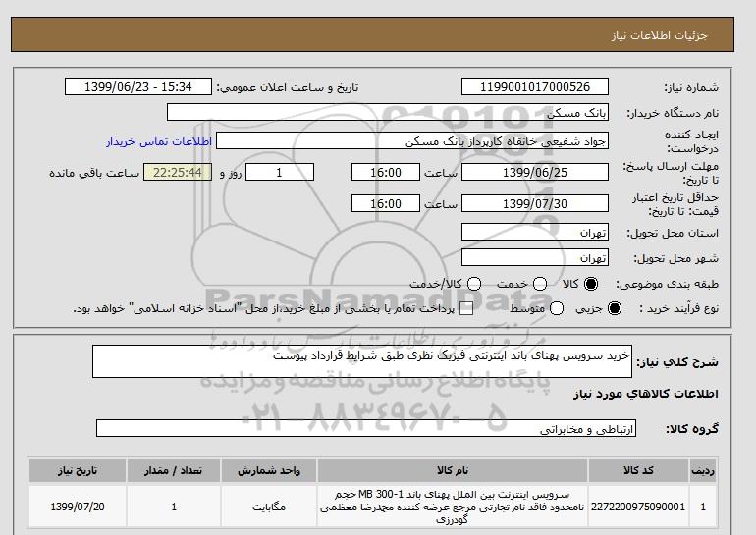Image resolution: width=756 pixels, height=535 pixels.
Task: Click the buyer organization name field
Action: pos(388,112)
